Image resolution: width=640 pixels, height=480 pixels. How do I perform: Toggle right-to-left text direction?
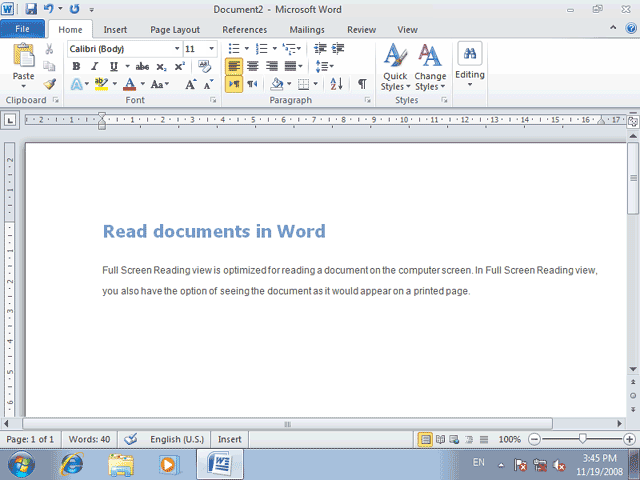point(252,84)
